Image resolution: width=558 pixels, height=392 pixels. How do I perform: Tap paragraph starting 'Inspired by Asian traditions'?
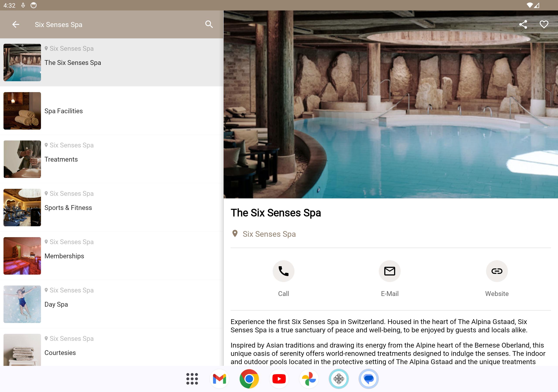coord(388,353)
